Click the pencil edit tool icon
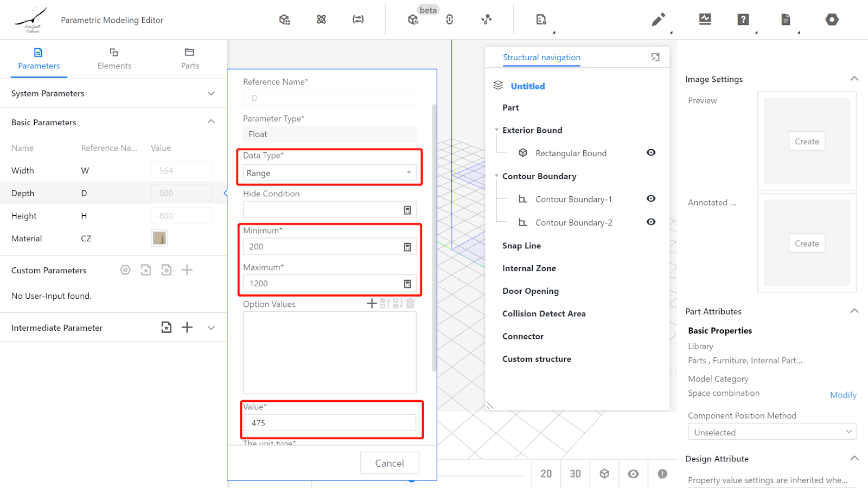 pos(658,20)
